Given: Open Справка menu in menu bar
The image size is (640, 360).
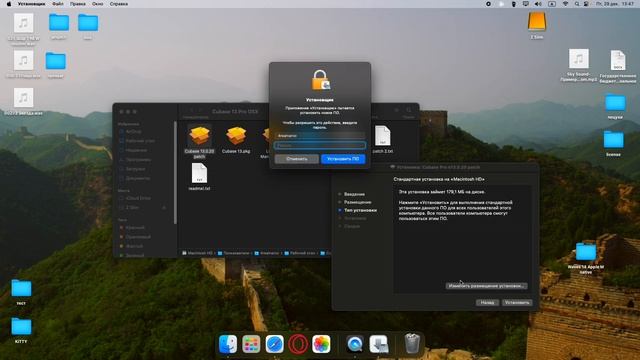Looking at the screenshot, I should tap(119, 4).
